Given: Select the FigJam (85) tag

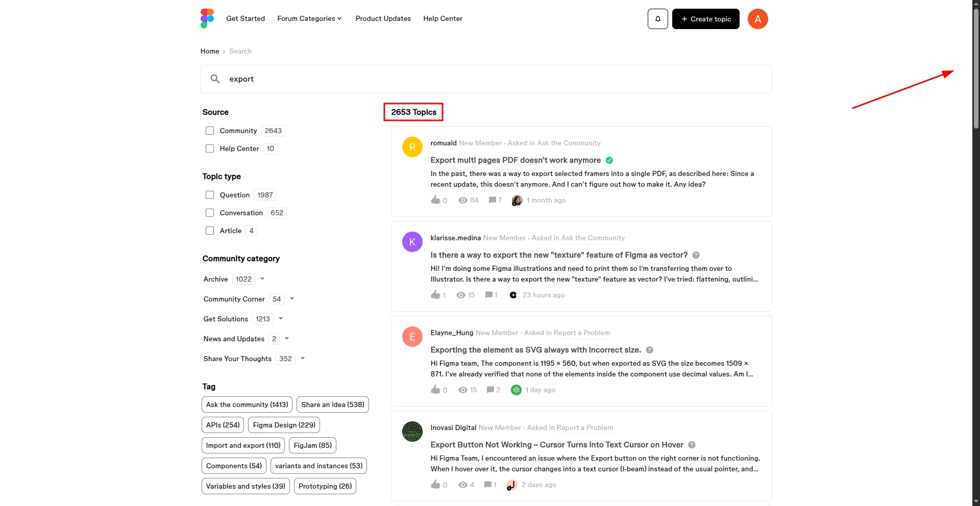Looking at the screenshot, I should [312, 445].
